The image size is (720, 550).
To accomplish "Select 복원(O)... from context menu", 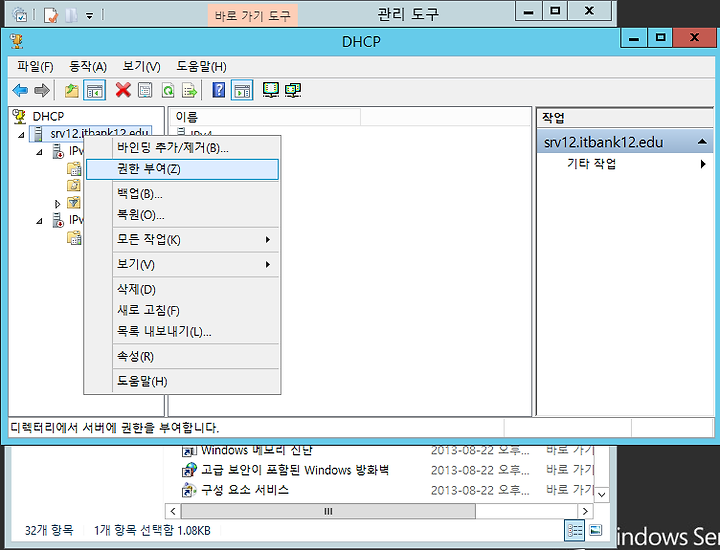I will pyautogui.click(x=183, y=215).
